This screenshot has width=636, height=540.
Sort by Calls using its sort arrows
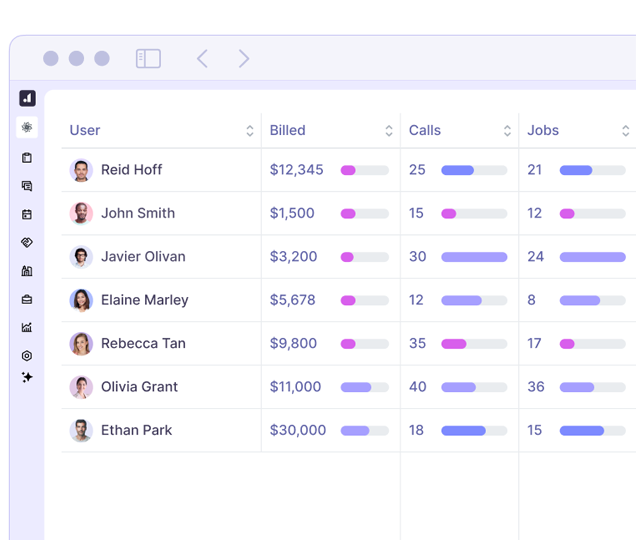point(507,131)
